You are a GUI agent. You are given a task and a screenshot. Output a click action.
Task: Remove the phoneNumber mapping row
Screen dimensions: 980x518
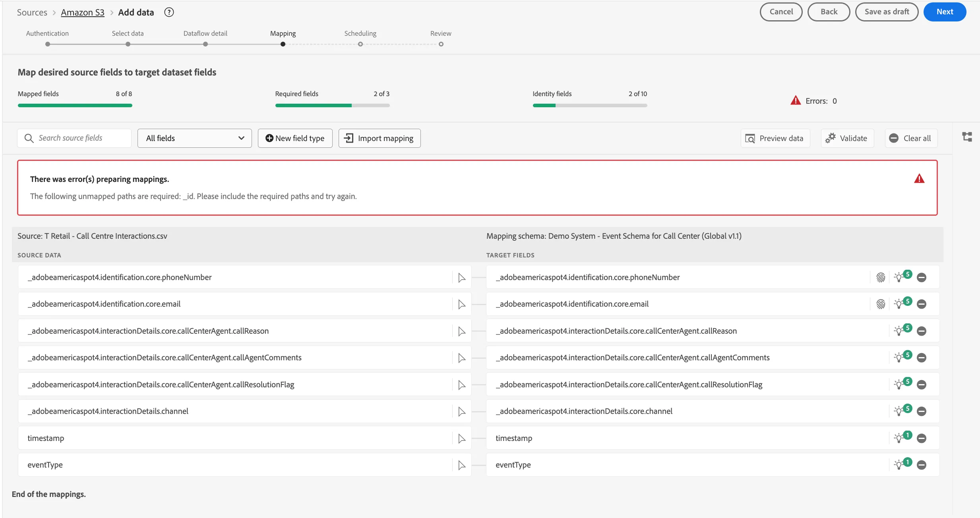click(922, 277)
